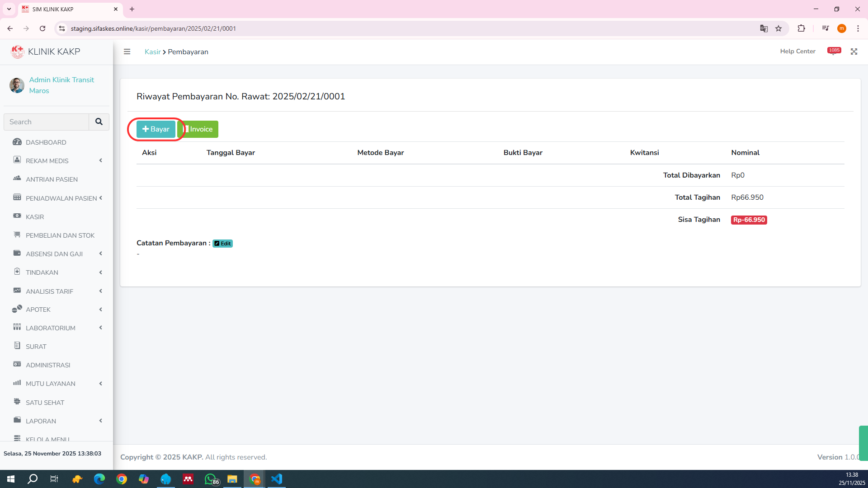This screenshot has height=488, width=868.
Task: Click the green Invoice button
Action: click(198, 129)
